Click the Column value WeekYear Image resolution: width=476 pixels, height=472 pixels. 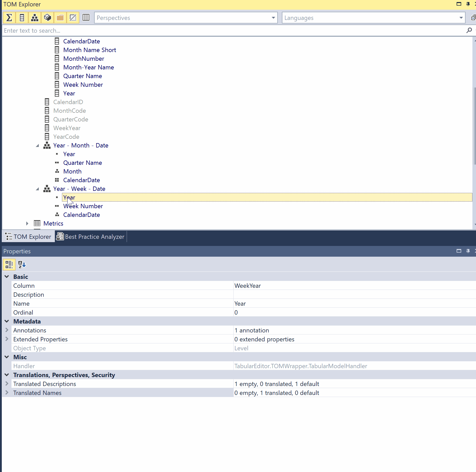tap(355, 286)
